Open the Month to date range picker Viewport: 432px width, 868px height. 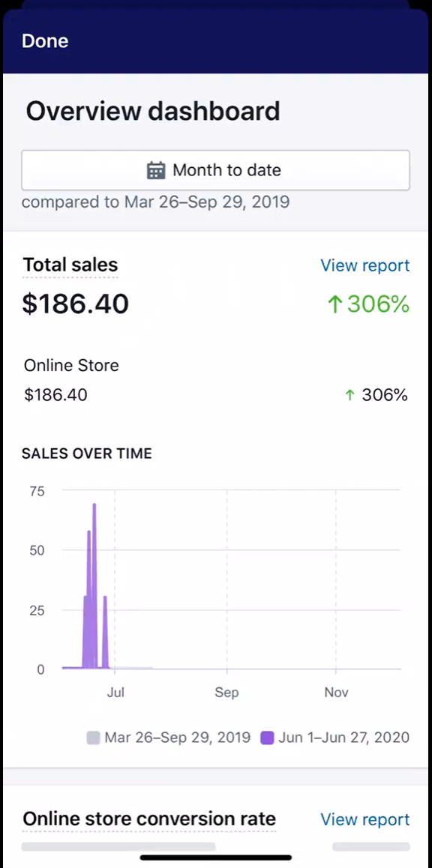[215, 170]
